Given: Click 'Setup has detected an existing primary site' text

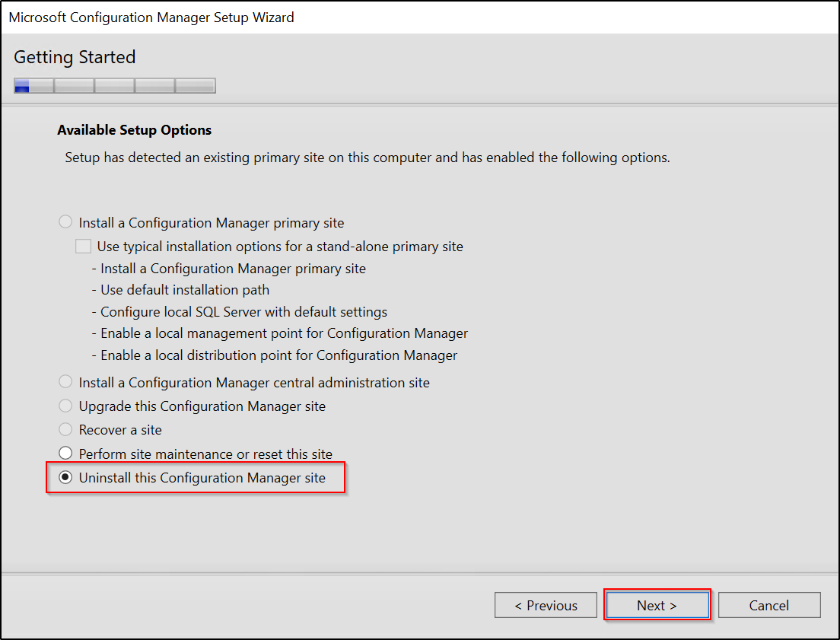Looking at the screenshot, I should (367, 158).
